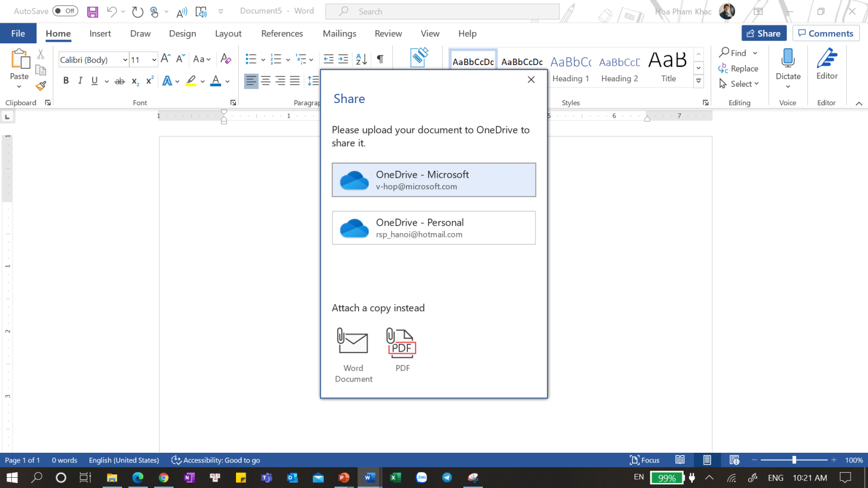
Task: Choose OneDrive - Personal upload location
Action: pos(433,228)
